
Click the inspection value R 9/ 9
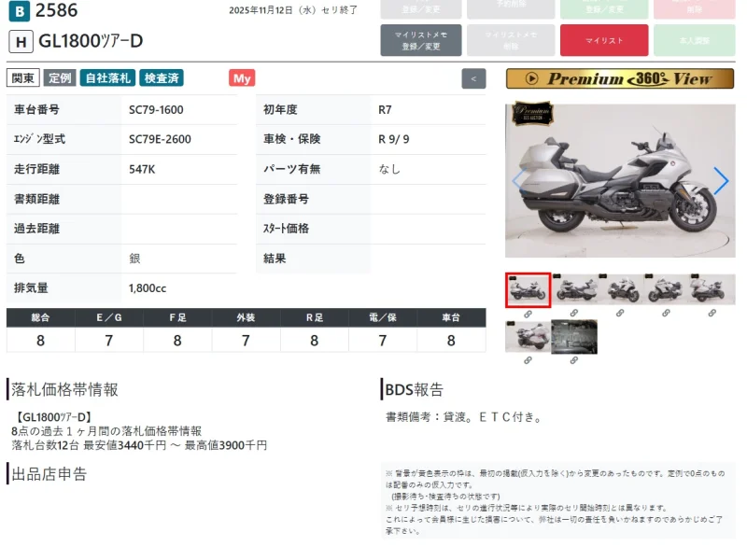[393, 139]
